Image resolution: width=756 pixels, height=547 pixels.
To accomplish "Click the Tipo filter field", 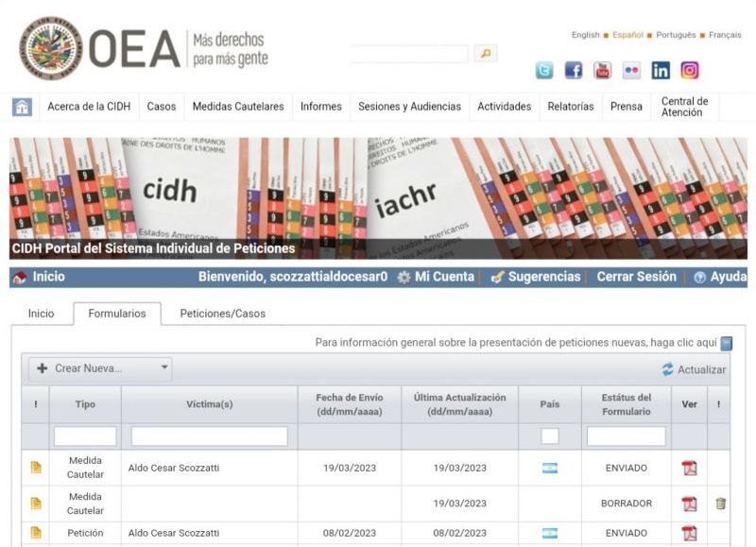I will (x=85, y=436).
